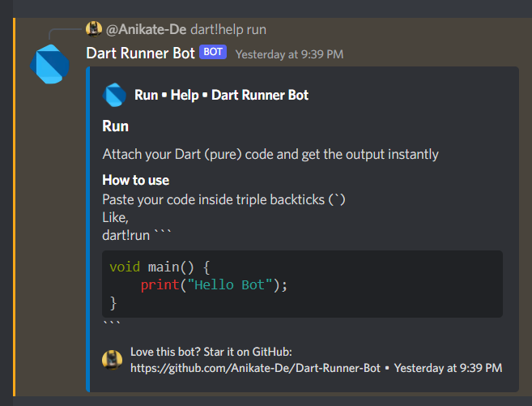Click the 'Yesterday at 9:39 PM' message timestamp
The height and width of the screenshot is (406, 532).
point(289,54)
